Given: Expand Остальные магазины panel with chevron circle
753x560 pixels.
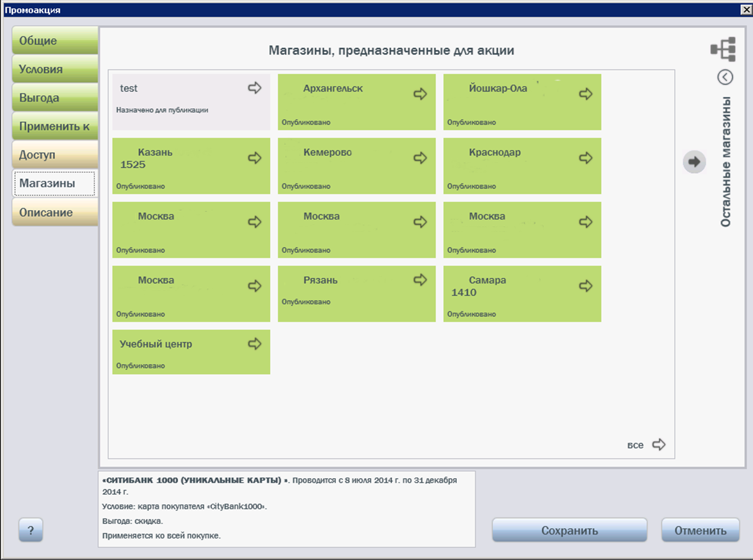Looking at the screenshot, I should [725, 77].
